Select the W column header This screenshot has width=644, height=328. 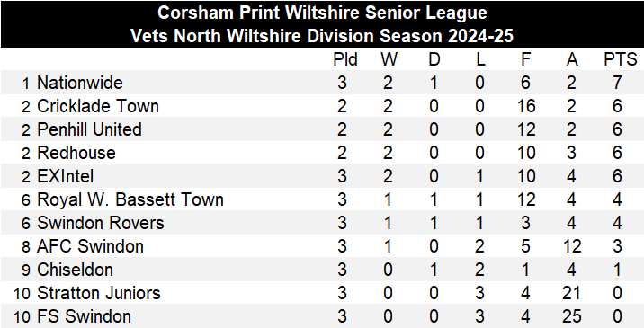coord(389,60)
